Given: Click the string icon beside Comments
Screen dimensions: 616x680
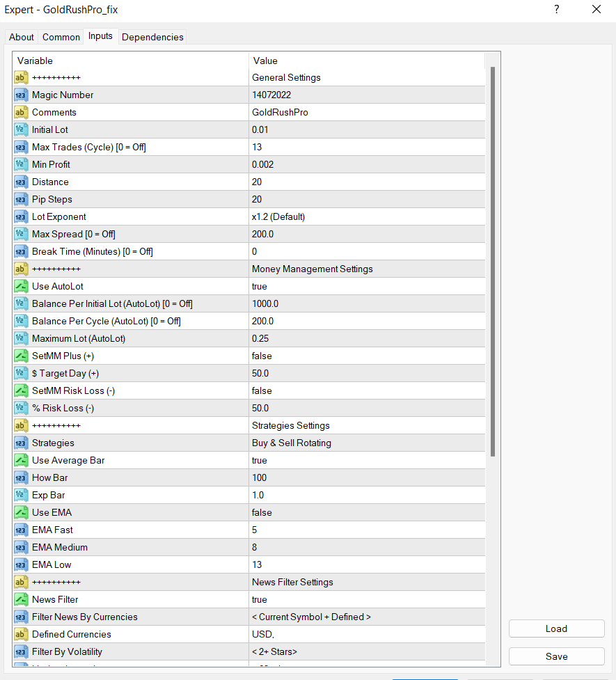Looking at the screenshot, I should 21,112.
